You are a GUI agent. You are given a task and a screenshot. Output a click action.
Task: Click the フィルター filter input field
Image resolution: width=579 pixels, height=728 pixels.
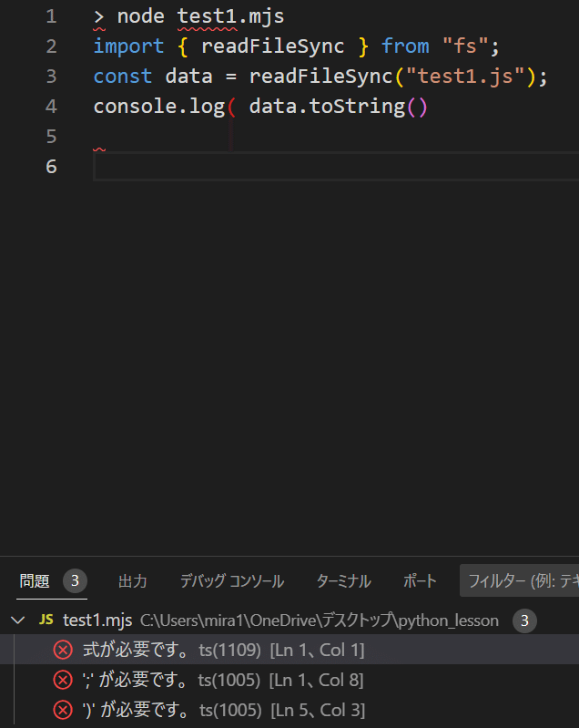click(x=520, y=580)
